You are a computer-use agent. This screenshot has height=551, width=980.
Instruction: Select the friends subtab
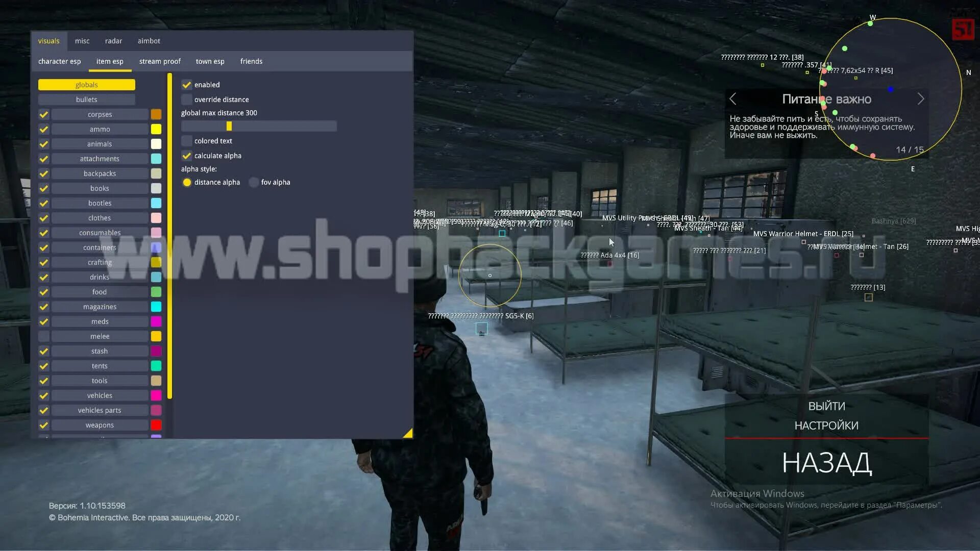click(x=252, y=61)
